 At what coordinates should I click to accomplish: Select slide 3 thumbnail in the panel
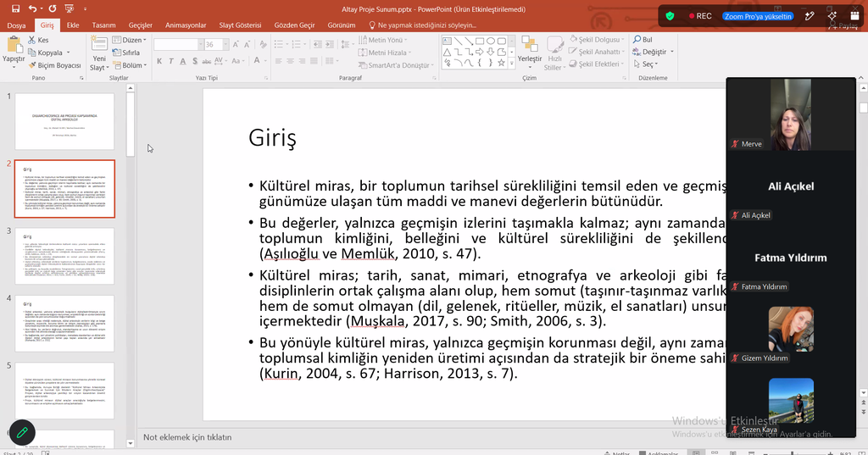(64, 256)
